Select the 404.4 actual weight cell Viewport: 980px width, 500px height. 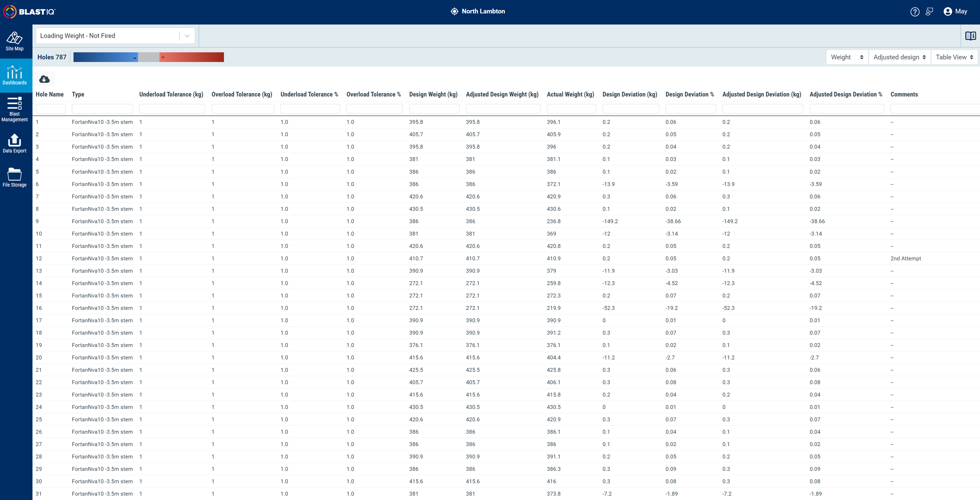point(554,357)
